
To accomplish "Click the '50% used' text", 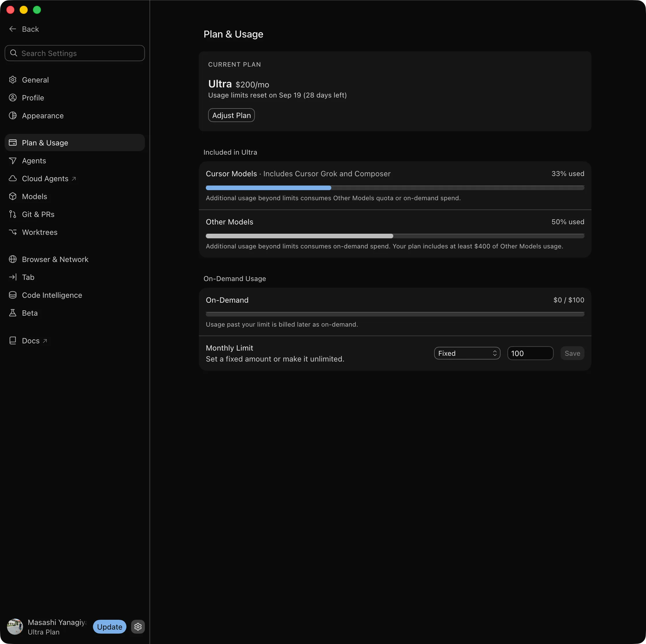I will [568, 222].
